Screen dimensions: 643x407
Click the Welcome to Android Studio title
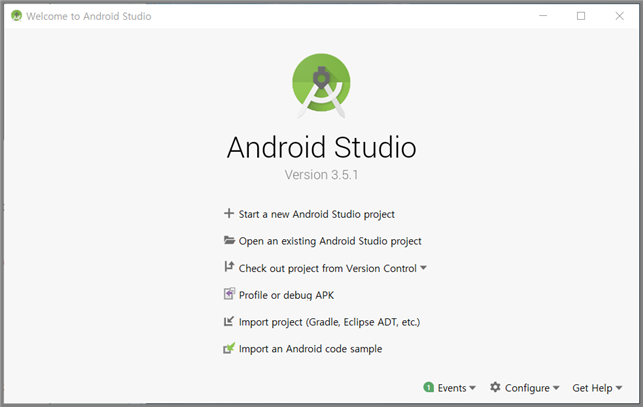pos(89,16)
